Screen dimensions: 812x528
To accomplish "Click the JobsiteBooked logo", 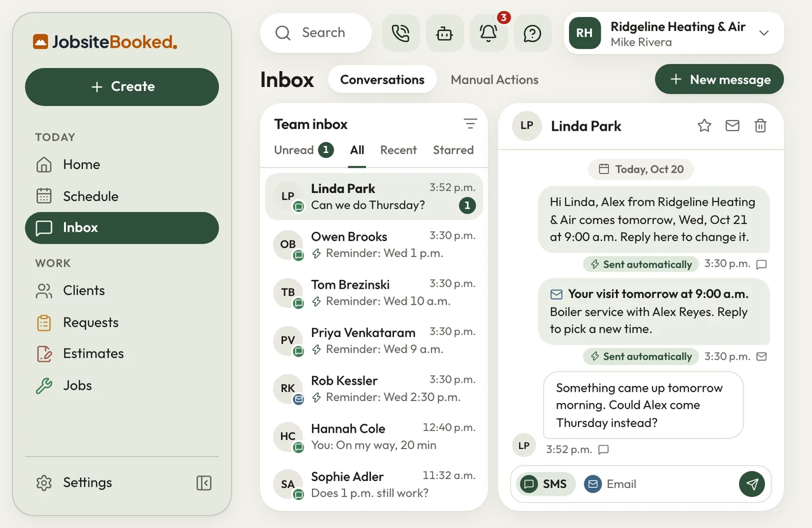I will (105, 43).
